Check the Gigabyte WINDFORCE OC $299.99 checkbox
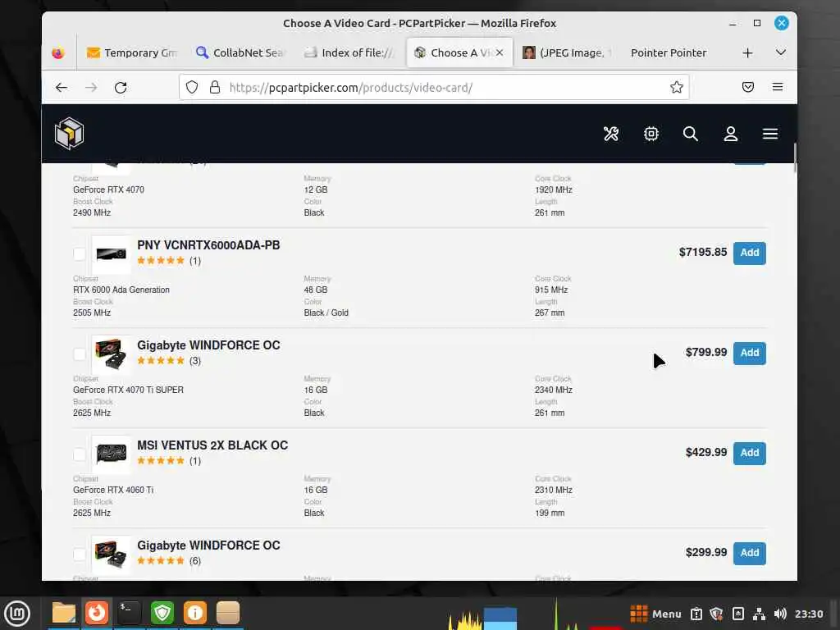The image size is (840, 630). 80,555
